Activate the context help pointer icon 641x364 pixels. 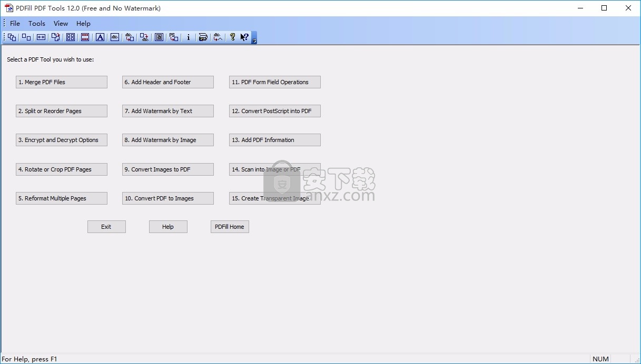click(x=244, y=37)
